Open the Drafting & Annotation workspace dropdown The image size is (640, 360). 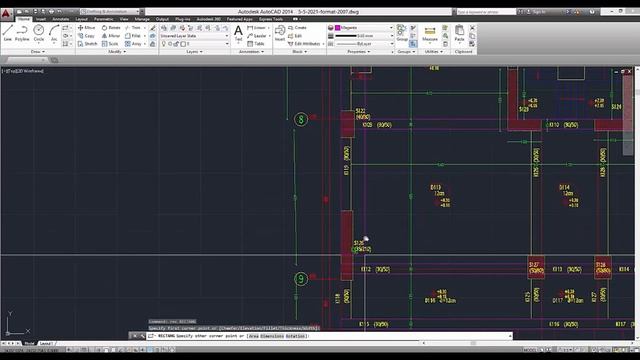109,11
